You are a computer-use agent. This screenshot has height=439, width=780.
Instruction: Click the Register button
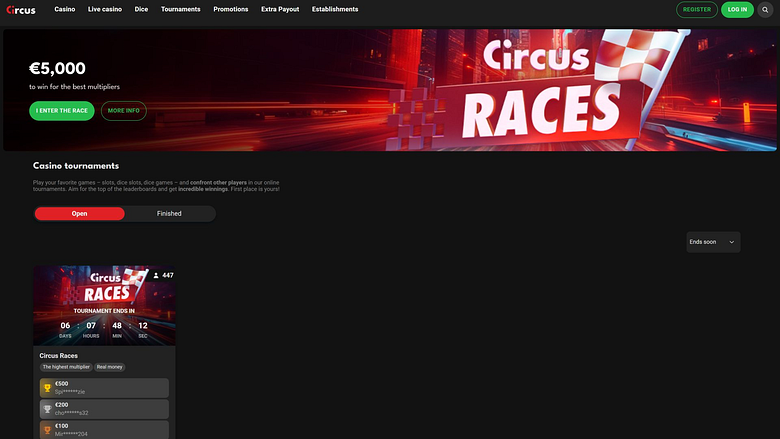pyautogui.click(x=696, y=9)
